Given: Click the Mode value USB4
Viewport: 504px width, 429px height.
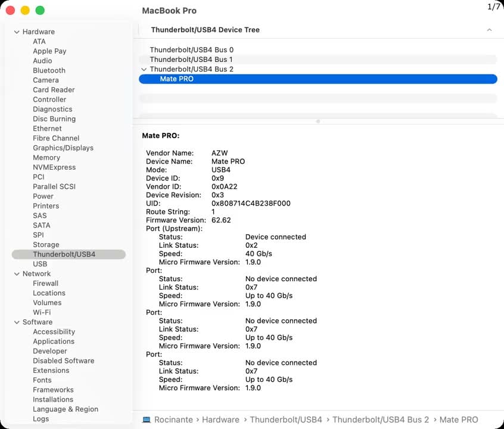Looking at the screenshot, I should coord(221,170).
